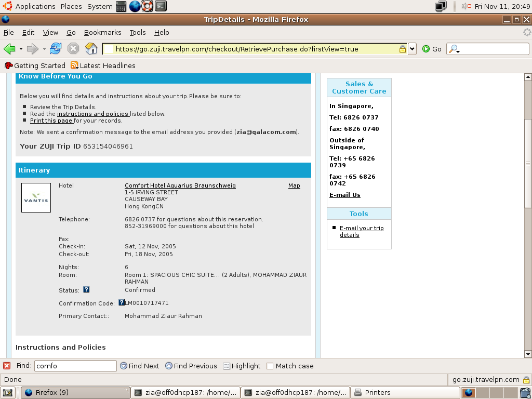
Task: Click the green Back arrow button
Action: (9, 49)
